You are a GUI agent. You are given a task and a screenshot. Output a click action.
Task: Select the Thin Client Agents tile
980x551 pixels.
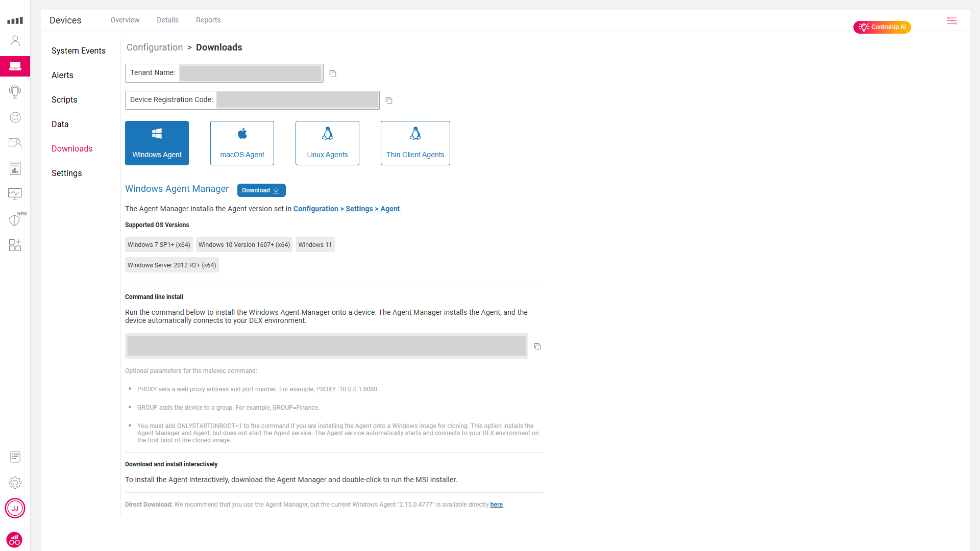415,143
